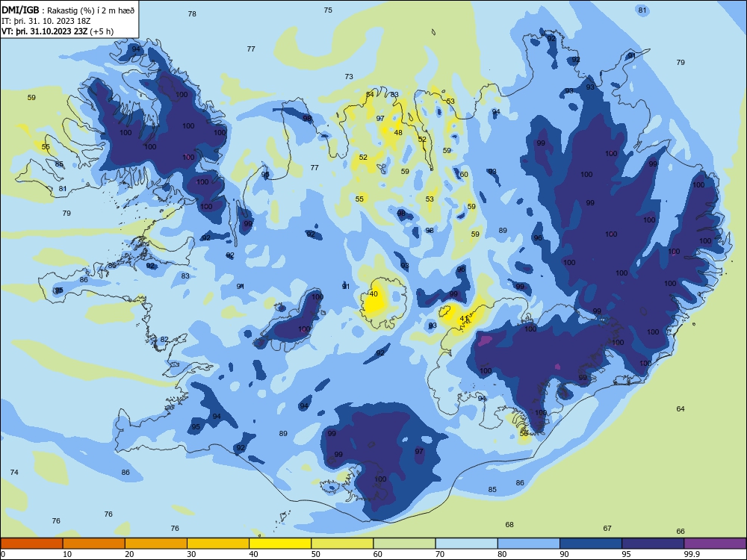
Task: Click the '60' humidity value in the north
Action: click(x=464, y=174)
